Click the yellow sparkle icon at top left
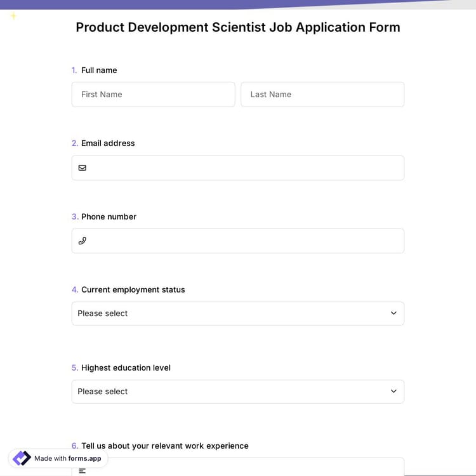Image resolution: width=476 pixels, height=476 pixels. 13,16
